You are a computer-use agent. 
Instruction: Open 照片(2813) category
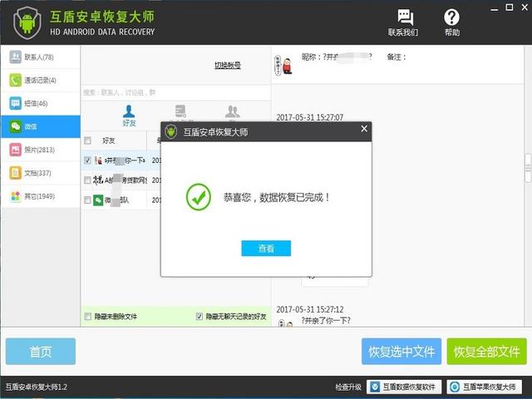coord(41,150)
